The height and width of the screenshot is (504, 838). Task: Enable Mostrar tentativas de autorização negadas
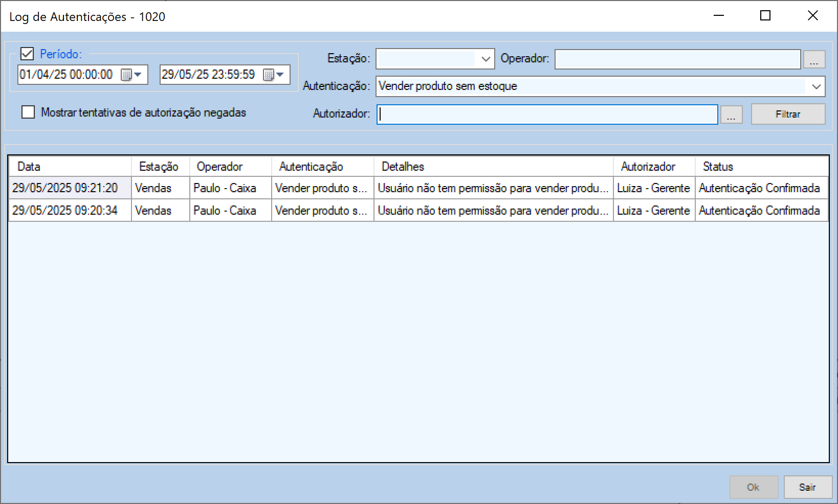(x=28, y=112)
